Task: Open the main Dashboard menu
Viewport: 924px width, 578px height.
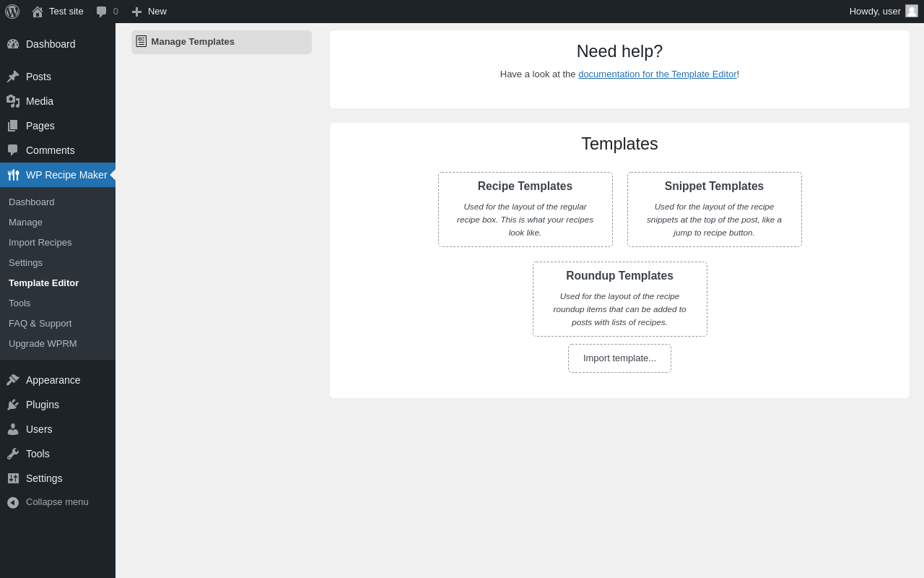Action: pos(58,44)
